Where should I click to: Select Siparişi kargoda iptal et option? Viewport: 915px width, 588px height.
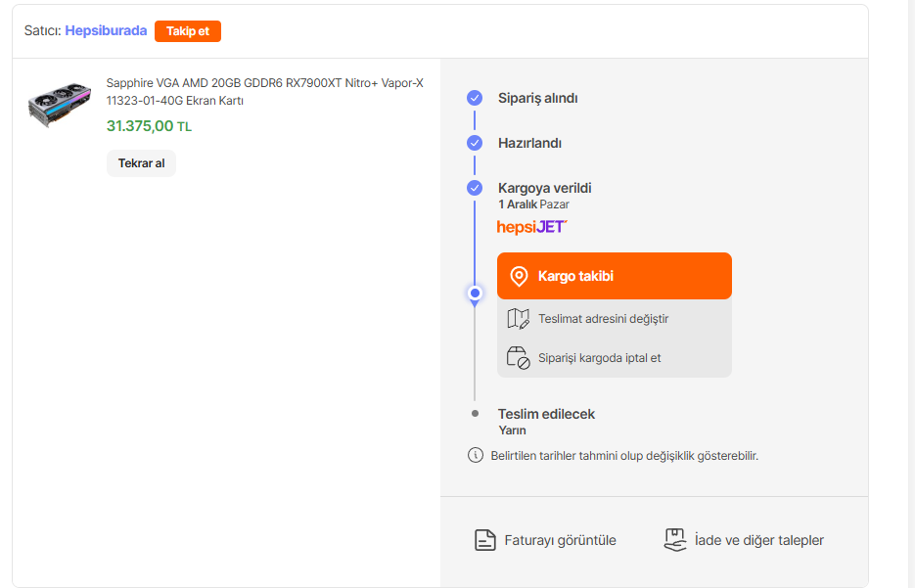click(599, 358)
